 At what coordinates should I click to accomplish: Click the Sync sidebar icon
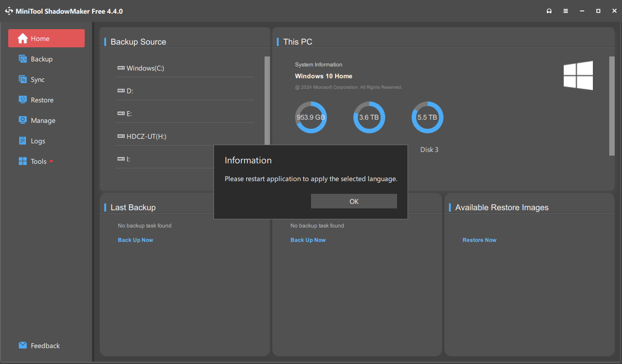(23, 79)
